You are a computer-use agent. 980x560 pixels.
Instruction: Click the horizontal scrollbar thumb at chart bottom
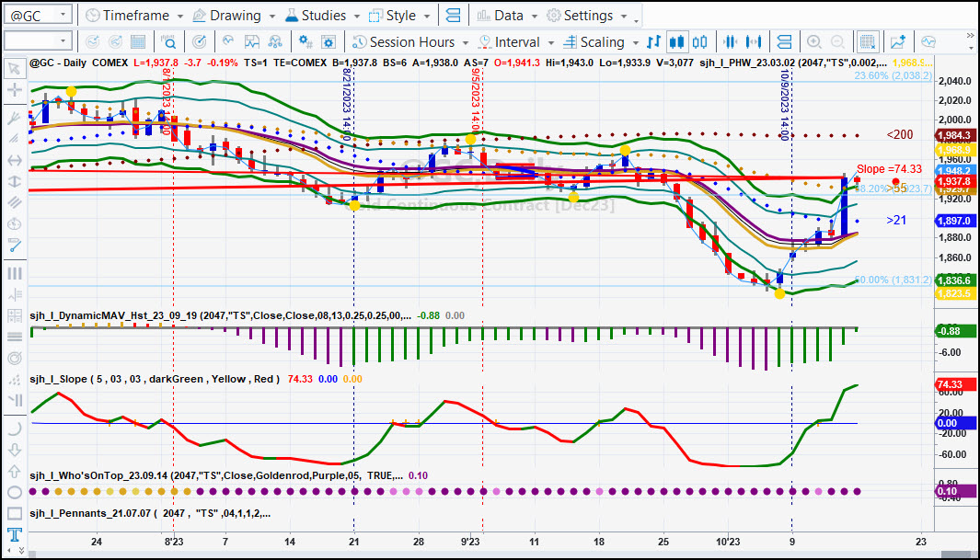coord(956,554)
